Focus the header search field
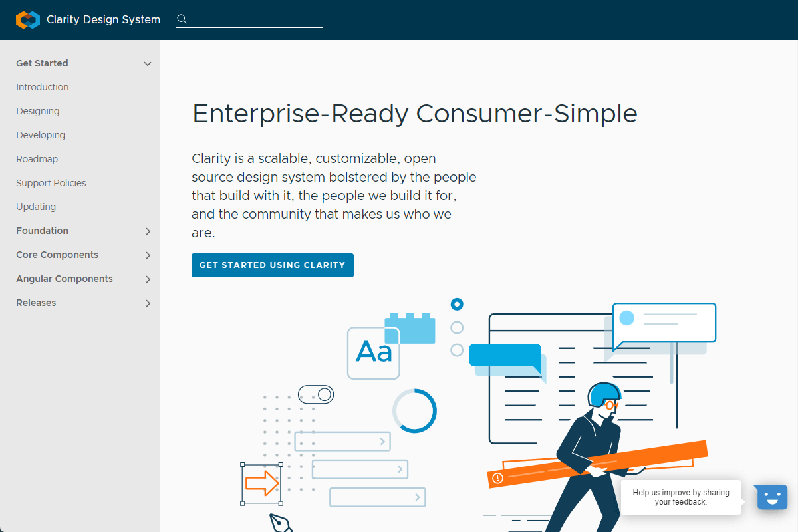The image size is (798, 532). pyautogui.click(x=249, y=19)
